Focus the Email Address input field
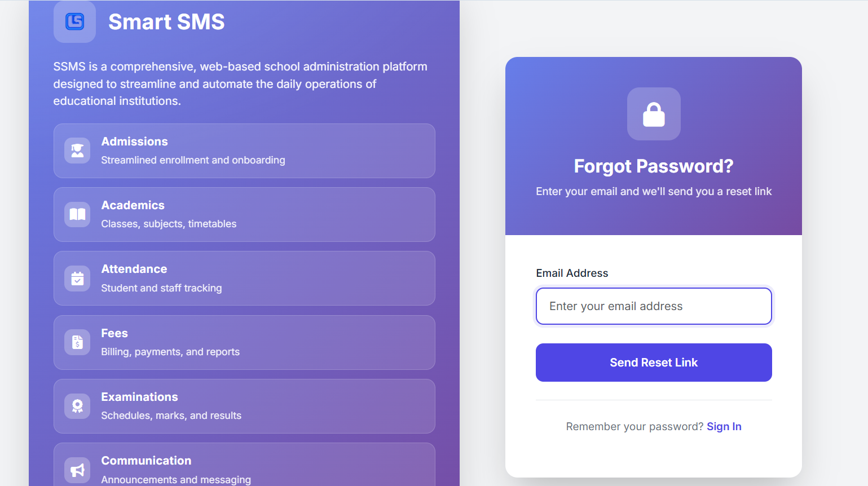This screenshot has height=486, width=868. pos(654,306)
